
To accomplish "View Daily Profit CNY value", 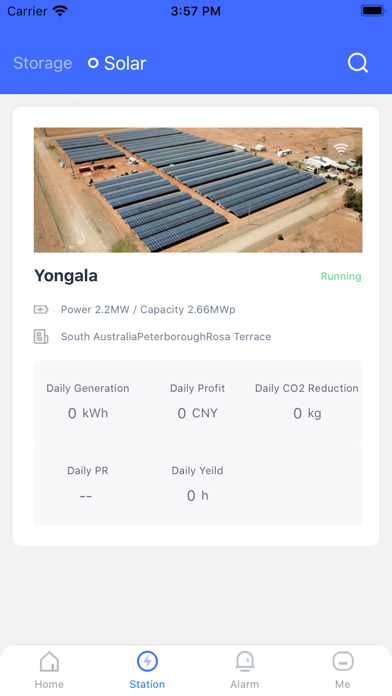I will pos(198,413).
